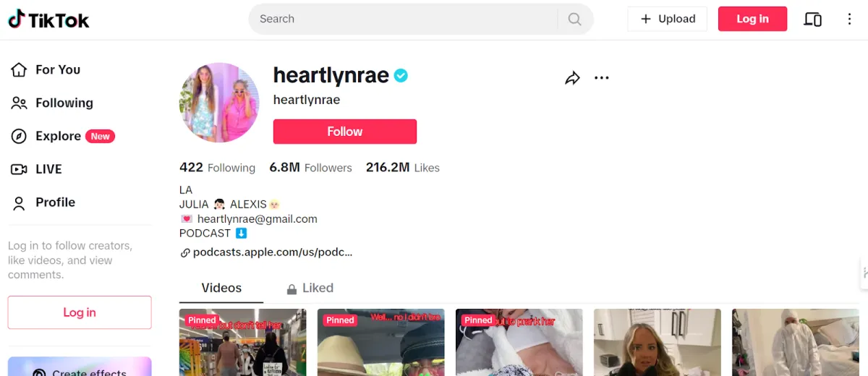Open the Following page
868x376 pixels.
click(52, 103)
